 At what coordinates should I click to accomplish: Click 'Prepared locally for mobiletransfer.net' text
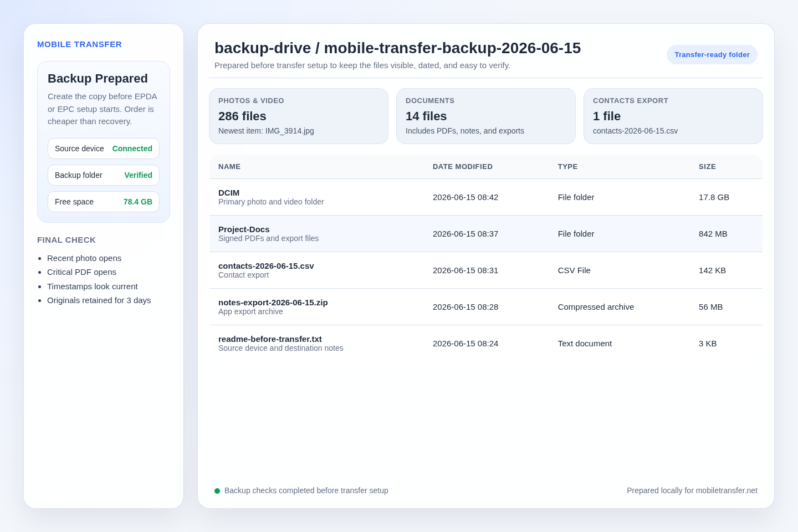(x=692, y=490)
